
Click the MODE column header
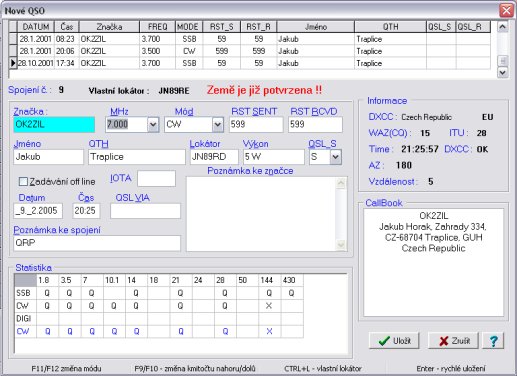(189, 27)
